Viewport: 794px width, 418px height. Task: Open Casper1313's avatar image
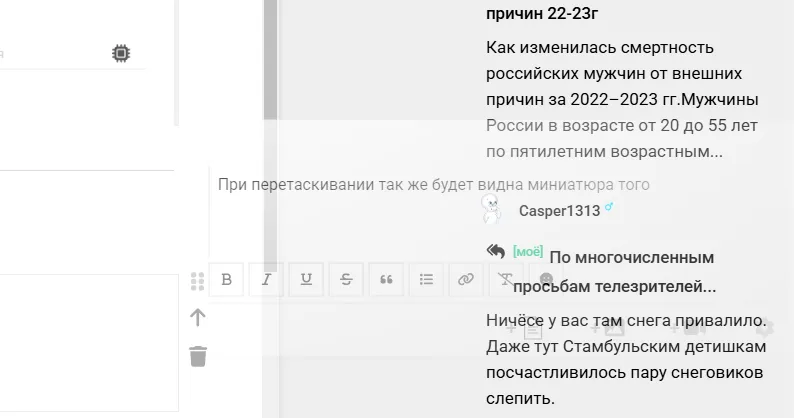coord(491,209)
